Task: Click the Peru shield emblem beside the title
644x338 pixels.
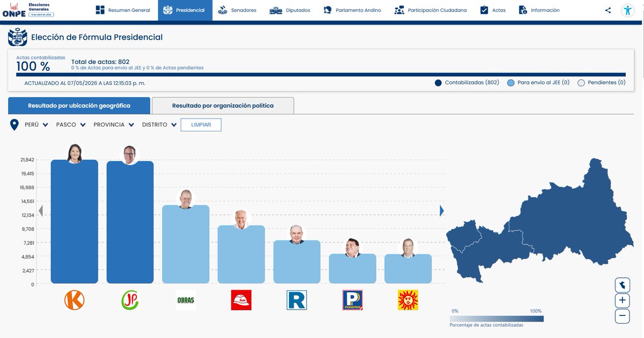Action: pos(18,38)
